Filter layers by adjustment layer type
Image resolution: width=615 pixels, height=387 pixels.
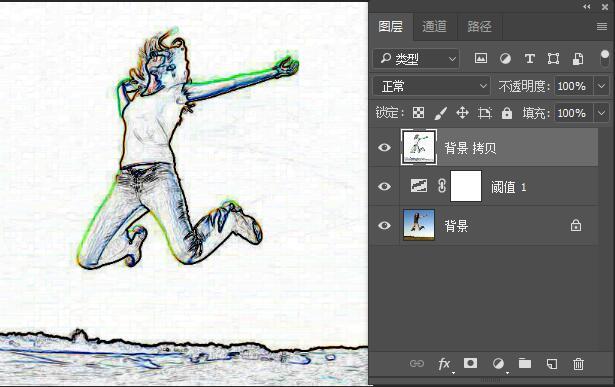(x=505, y=59)
